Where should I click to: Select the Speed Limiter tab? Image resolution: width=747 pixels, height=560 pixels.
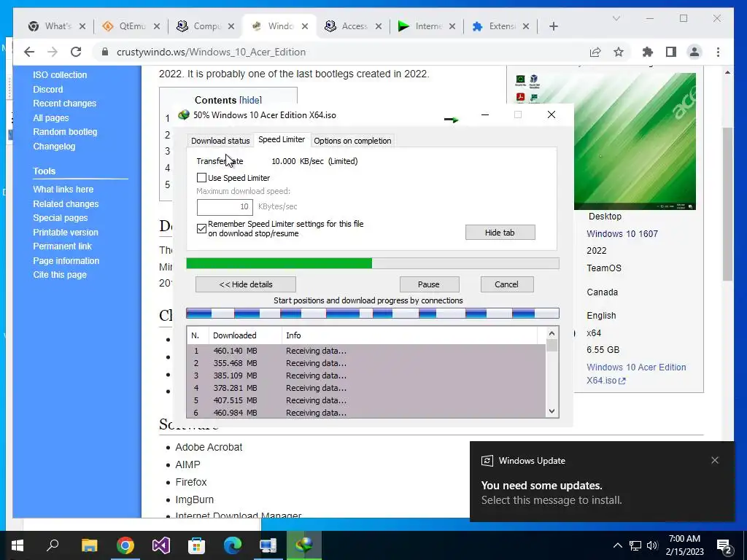(x=282, y=139)
